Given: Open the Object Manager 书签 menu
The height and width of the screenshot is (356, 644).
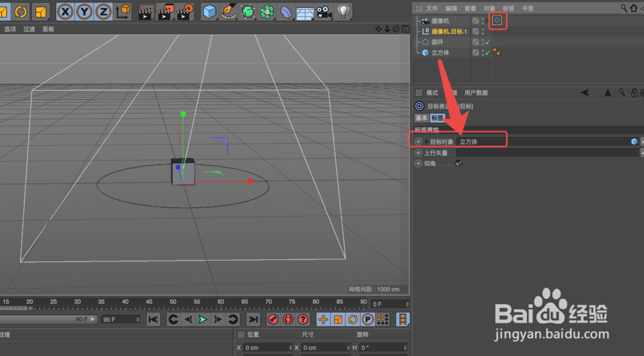Looking at the screenshot, I should tap(528, 8).
